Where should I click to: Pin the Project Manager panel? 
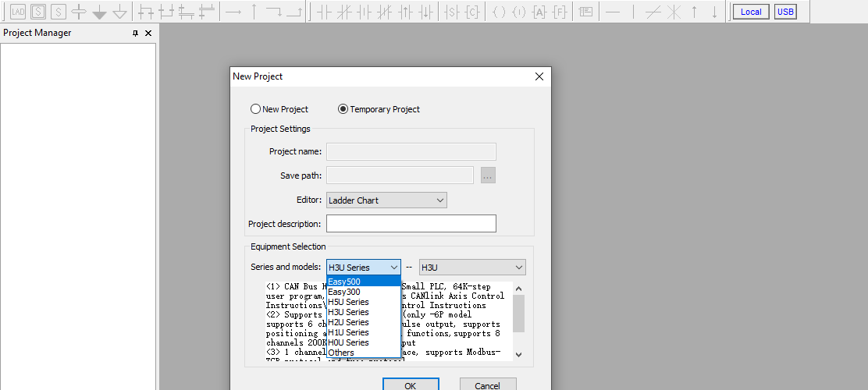point(135,34)
